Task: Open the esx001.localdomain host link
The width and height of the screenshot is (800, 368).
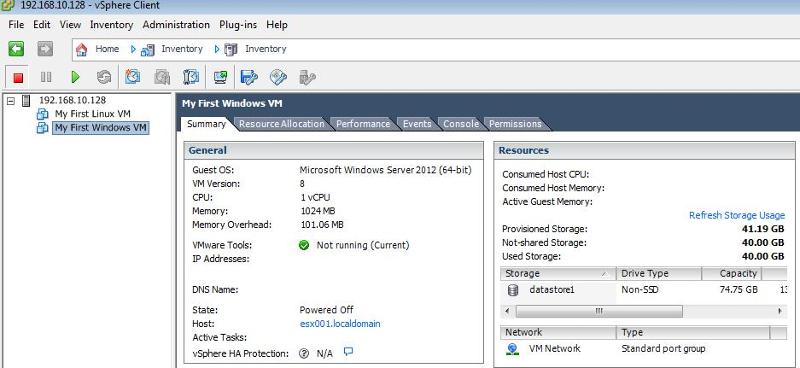Action: click(340, 324)
